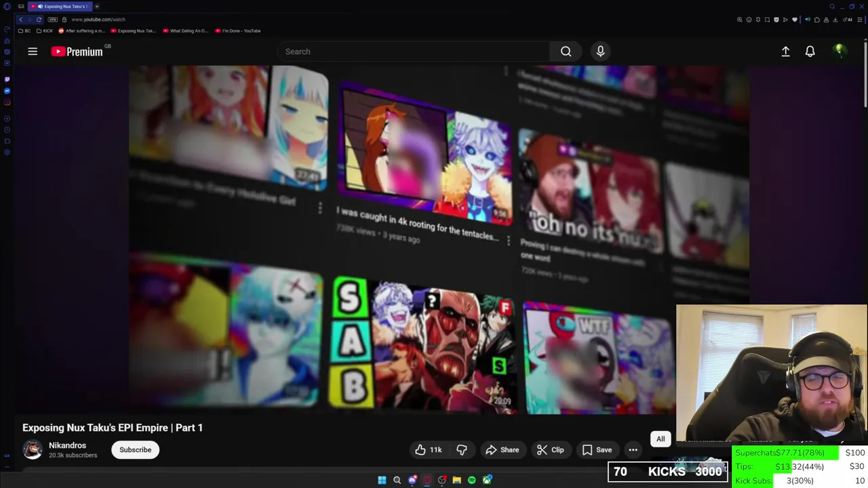Screen dimensions: 868x488
Task: Reload the page with refresh icon
Action: coord(39,20)
